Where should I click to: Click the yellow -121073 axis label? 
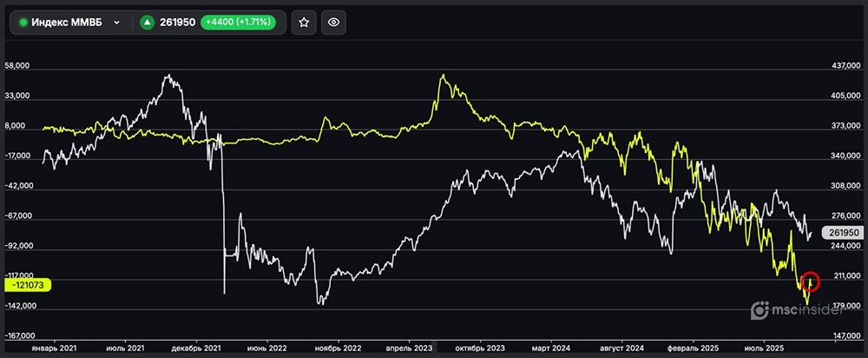(x=28, y=285)
